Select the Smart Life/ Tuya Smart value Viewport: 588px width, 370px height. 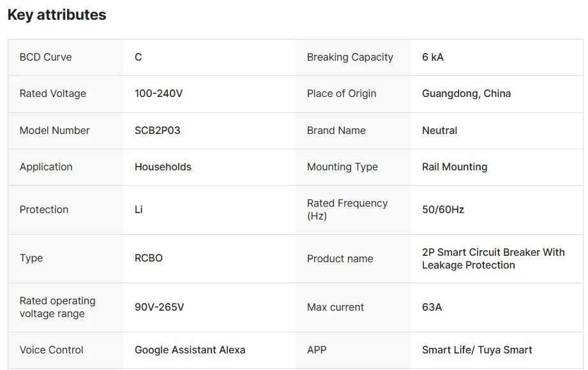tap(476, 350)
